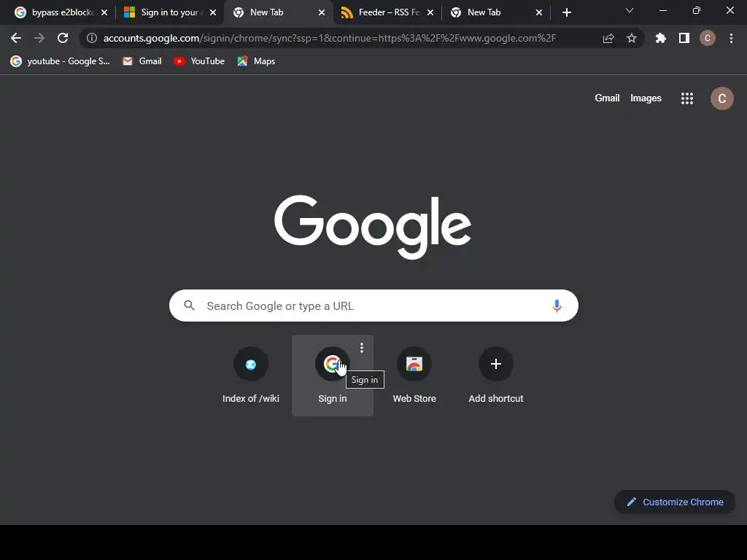Image resolution: width=747 pixels, height=560 pixels.
Task: Open the youtube - Google Search bookmark
Action: [60, 61]
